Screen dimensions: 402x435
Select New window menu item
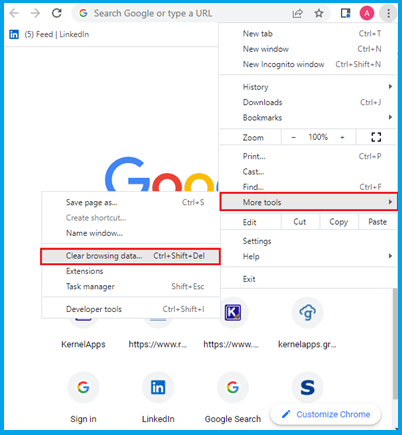[x=308, y=49]
